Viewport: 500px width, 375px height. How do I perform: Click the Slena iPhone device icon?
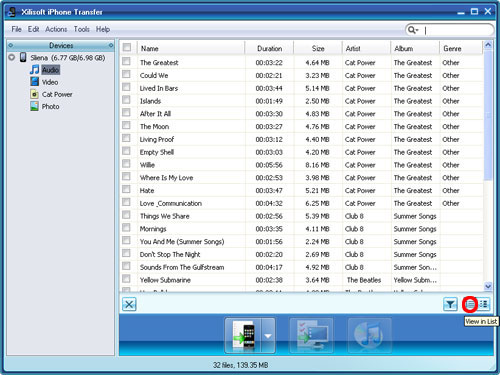click(23, 57)
